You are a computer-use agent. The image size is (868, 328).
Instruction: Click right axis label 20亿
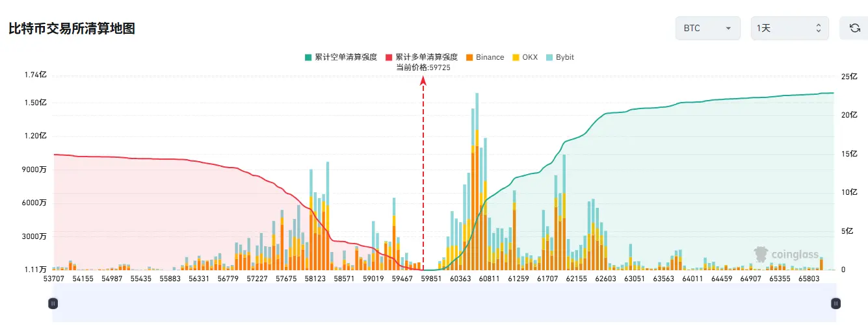pyautogui.click(x=849, y=115)
